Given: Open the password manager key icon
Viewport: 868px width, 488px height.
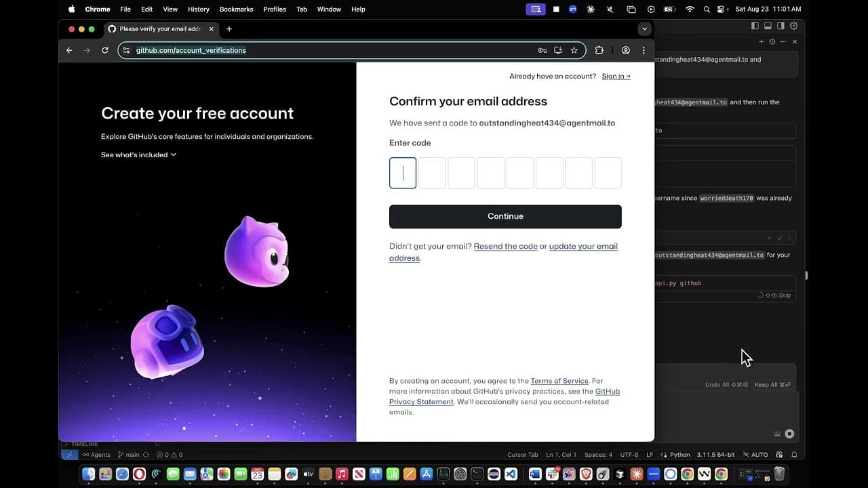Looking at the screenshot, I should (x=542, y=50).
